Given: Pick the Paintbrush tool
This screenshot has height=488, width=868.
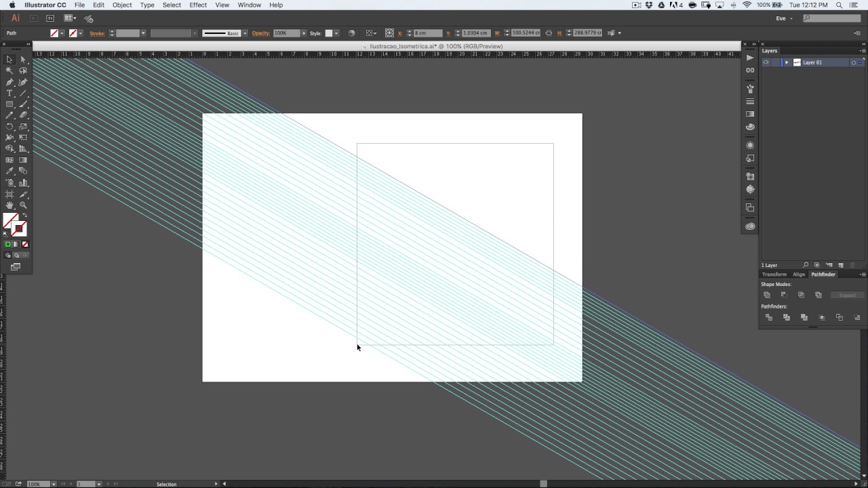Looking at the screenshot, I should [x=23, y=104].
